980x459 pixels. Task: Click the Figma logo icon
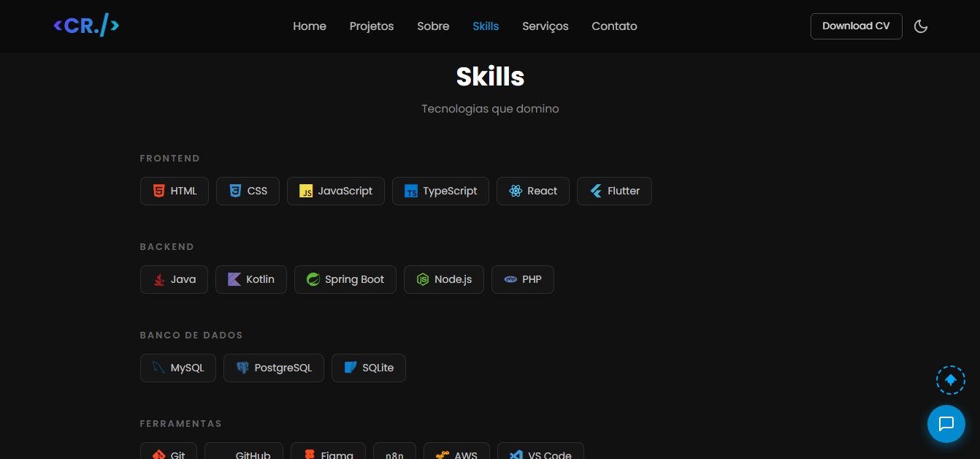310,455
